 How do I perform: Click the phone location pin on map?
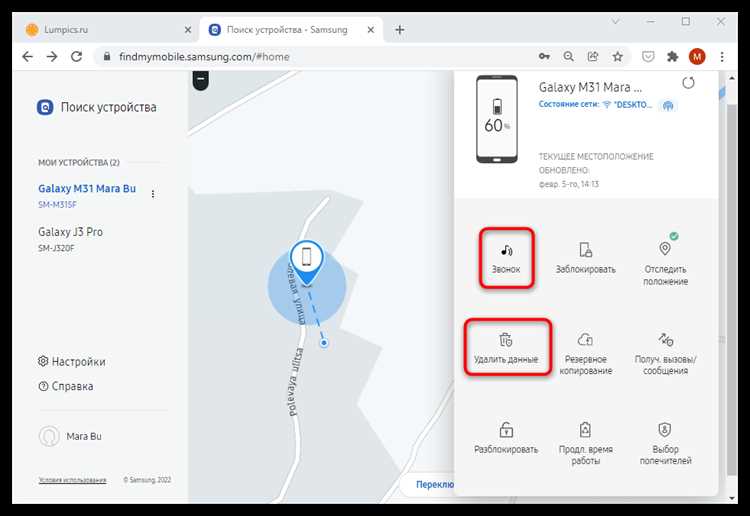(307, 262)
